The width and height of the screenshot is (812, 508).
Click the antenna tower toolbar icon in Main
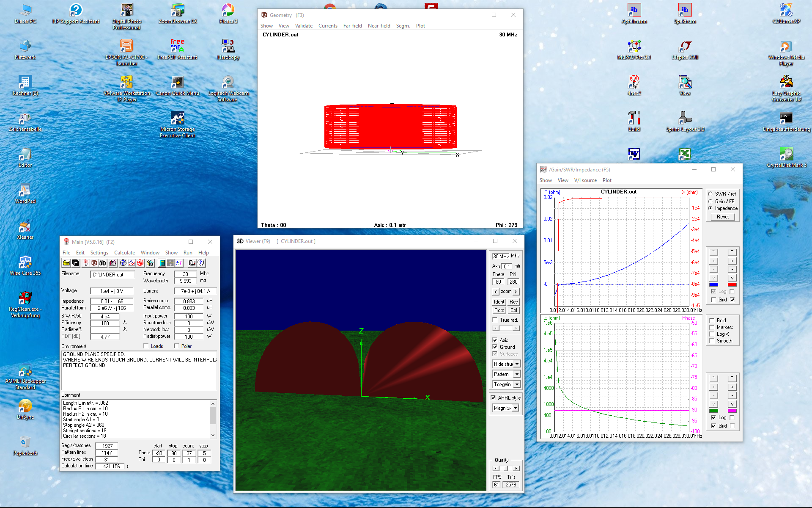[x=85, y=263]
